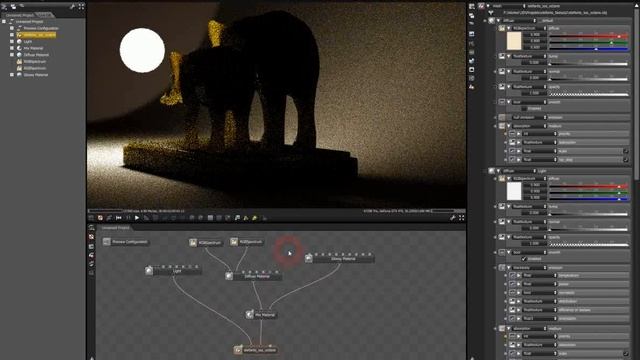Viewport: 640px width, 360px height.
Task: Click the Preview Configuration icon in outliner
Action: 19,28
